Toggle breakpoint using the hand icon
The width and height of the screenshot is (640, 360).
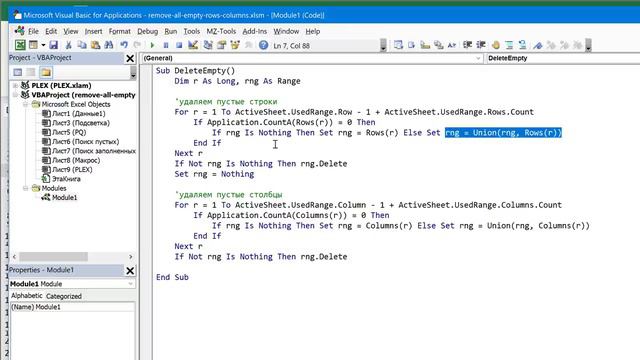pyautogui.click(x=496, y=45)
